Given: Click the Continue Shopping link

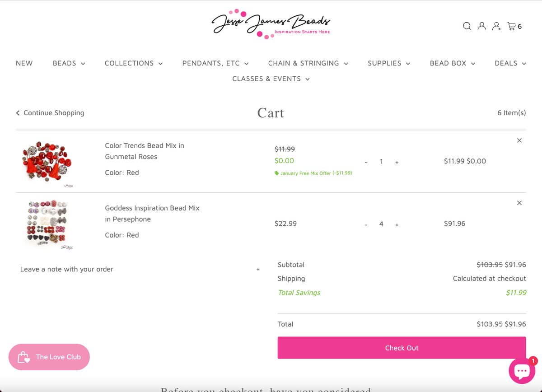Looking at the screenshot, I should (x=53, y=113).
